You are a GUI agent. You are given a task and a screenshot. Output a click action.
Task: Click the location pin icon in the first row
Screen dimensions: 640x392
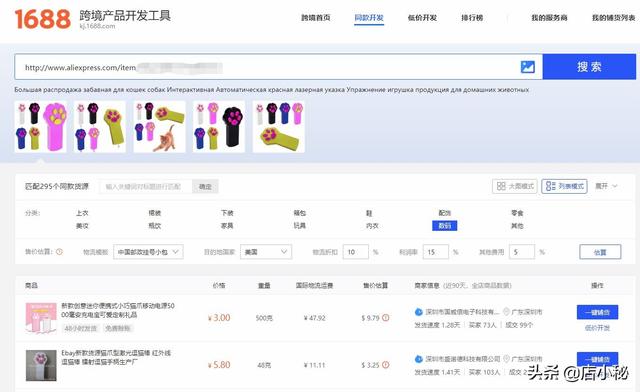[506, 312]
